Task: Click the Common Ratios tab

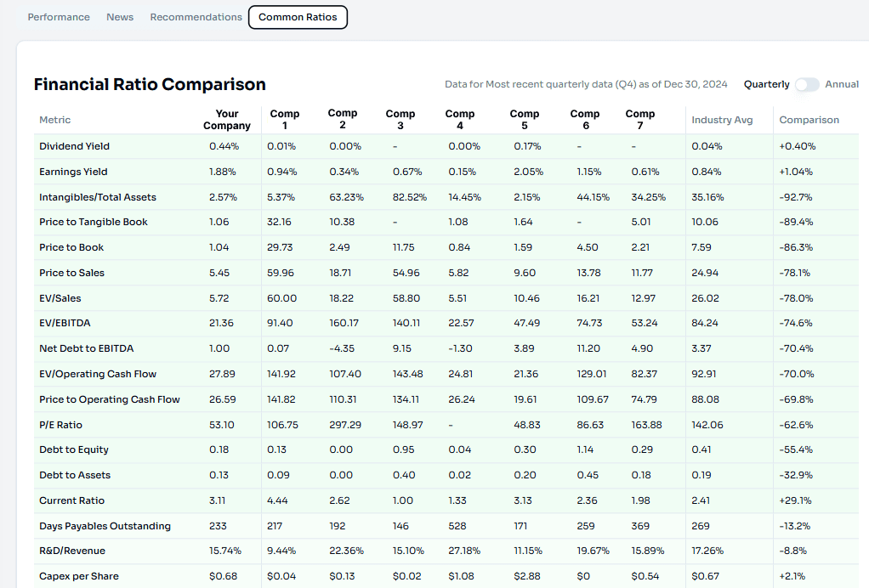Action: point(298,17)
